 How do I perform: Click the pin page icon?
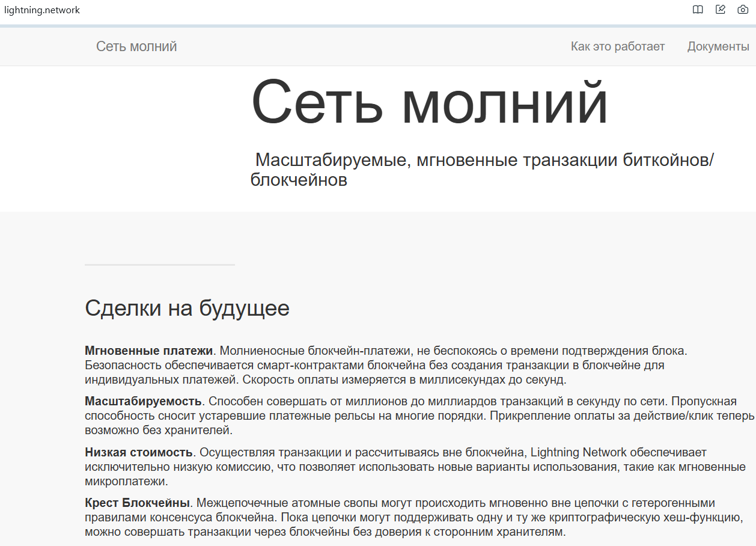coord(721,10)
